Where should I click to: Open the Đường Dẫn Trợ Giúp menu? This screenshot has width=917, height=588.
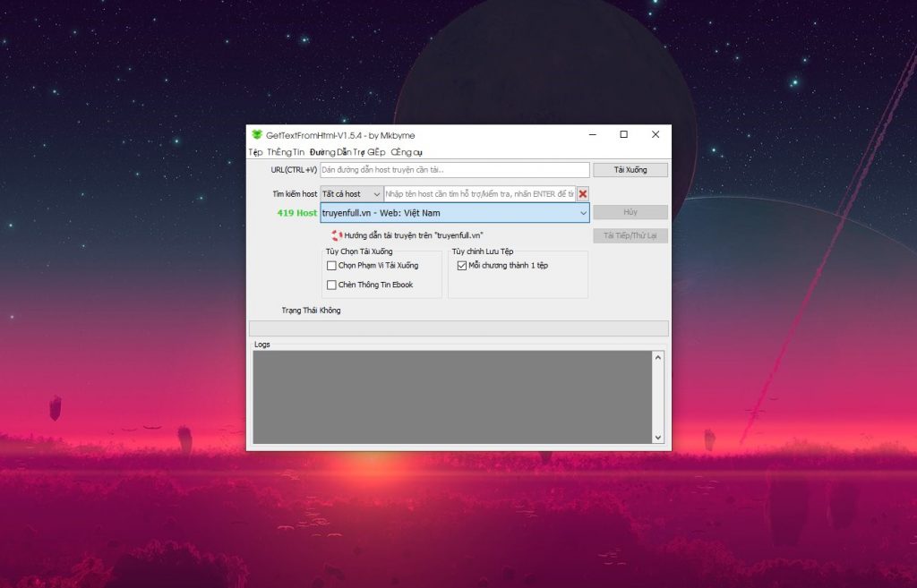pos(347,152)
